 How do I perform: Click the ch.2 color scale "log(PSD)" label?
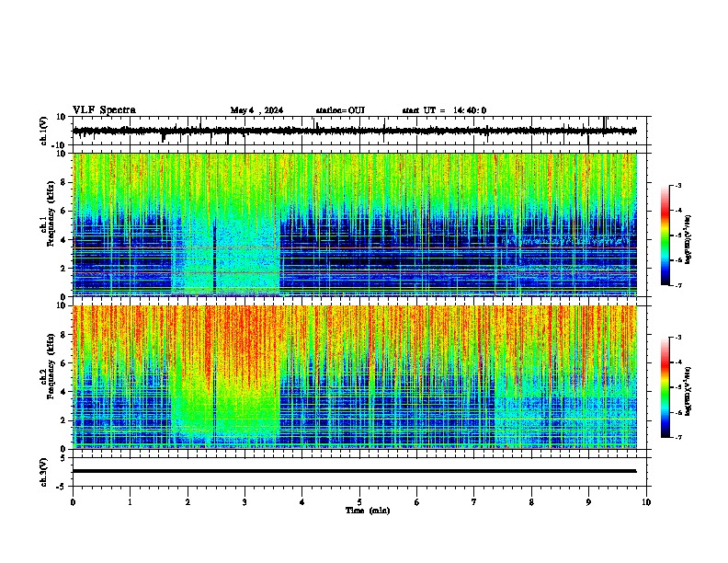tap(688, 391)
